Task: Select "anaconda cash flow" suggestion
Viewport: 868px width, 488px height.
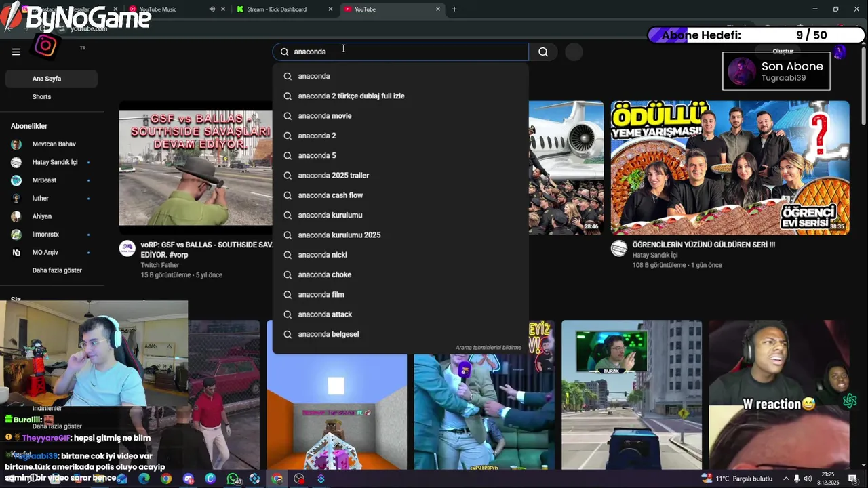Action: click(x=400, y=195)
